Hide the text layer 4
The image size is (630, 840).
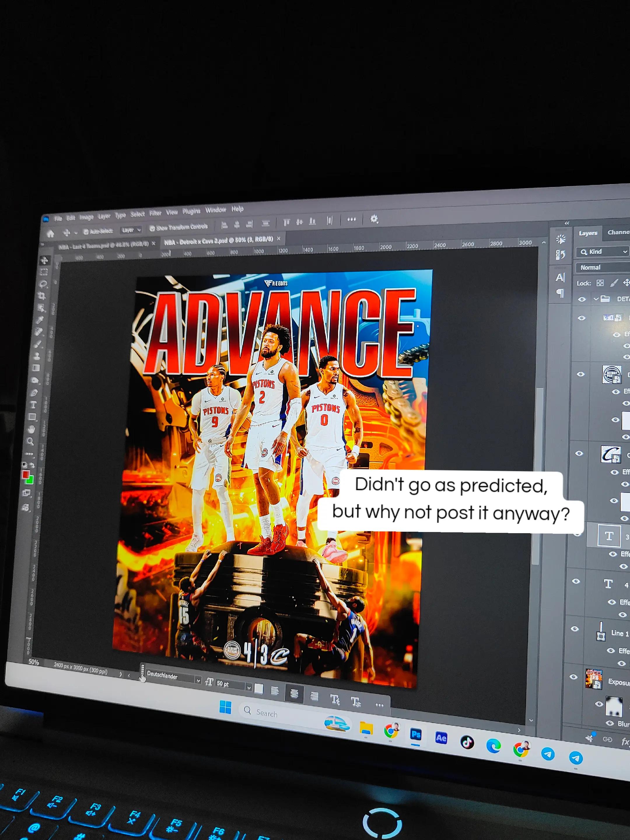tap(576, 581)
